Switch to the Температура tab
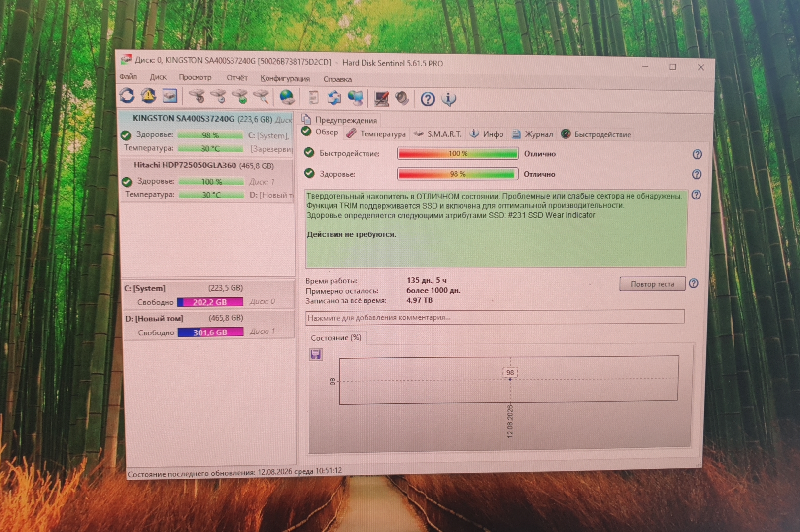Screen dimensions: 800x532 (376, 133)
